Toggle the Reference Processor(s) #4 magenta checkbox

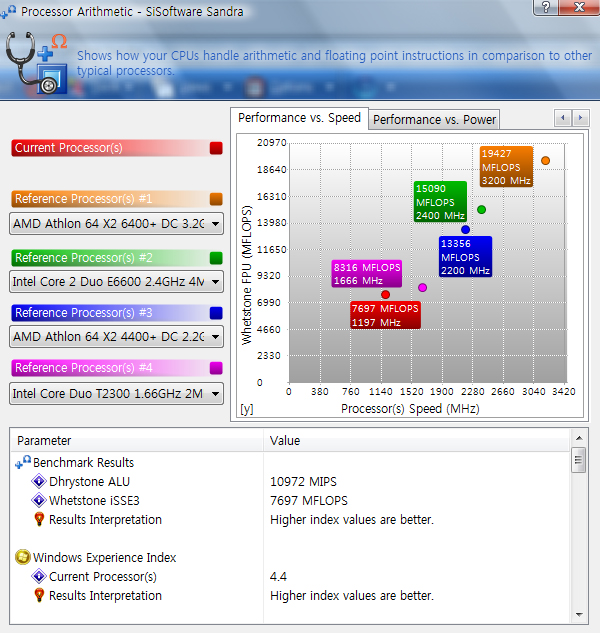216,368
